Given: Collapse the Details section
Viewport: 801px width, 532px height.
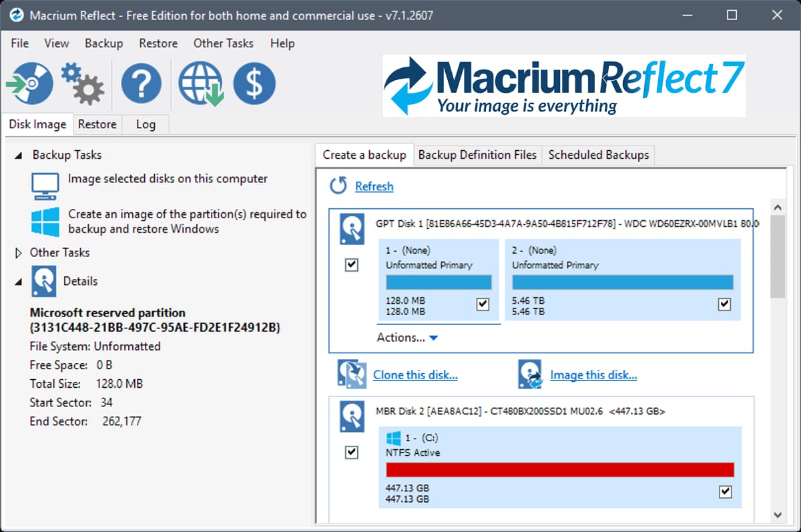Looking at the screenshot, I should click(x=18, y=282).
